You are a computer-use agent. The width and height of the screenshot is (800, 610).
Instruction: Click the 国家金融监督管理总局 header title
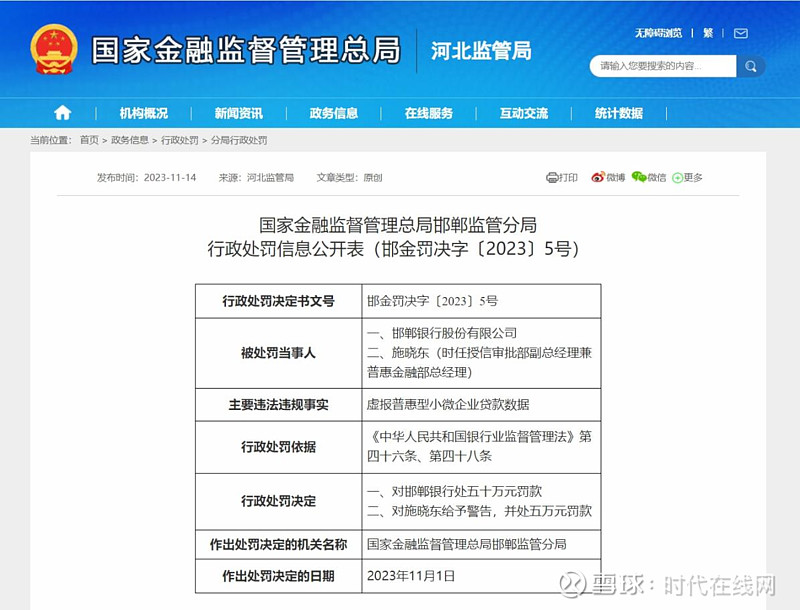246,50
